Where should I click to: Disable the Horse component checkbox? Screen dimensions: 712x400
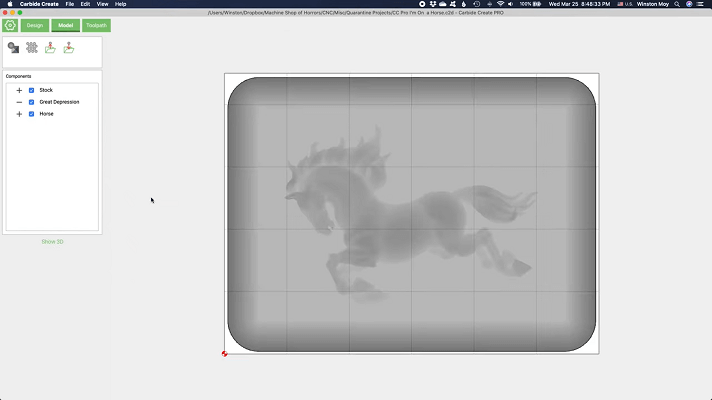click(32, 114)
